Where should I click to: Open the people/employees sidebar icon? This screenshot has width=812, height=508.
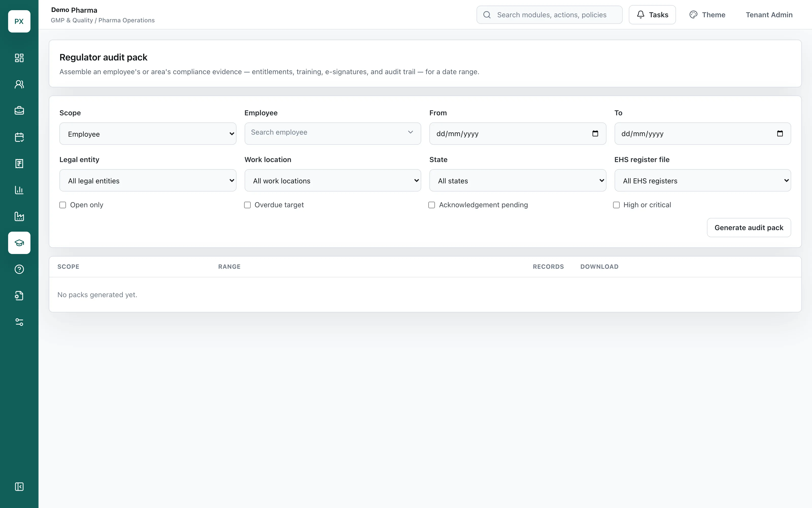point(19,84)
